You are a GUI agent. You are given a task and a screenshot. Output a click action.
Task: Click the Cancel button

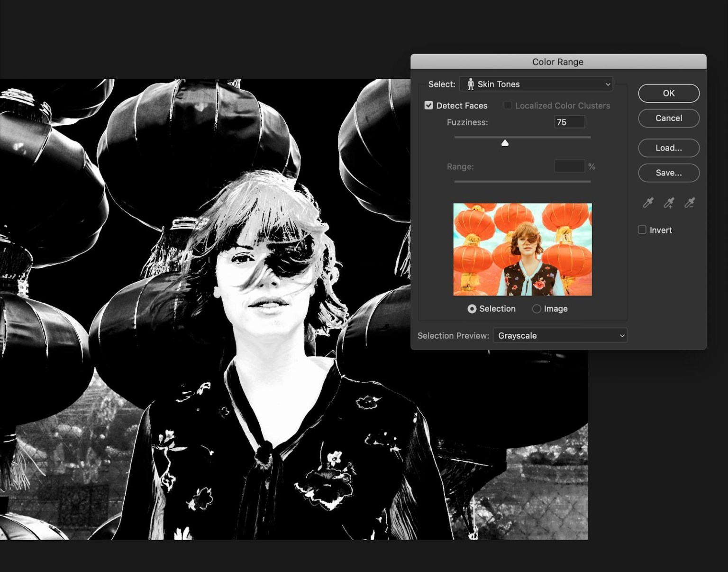668,118
